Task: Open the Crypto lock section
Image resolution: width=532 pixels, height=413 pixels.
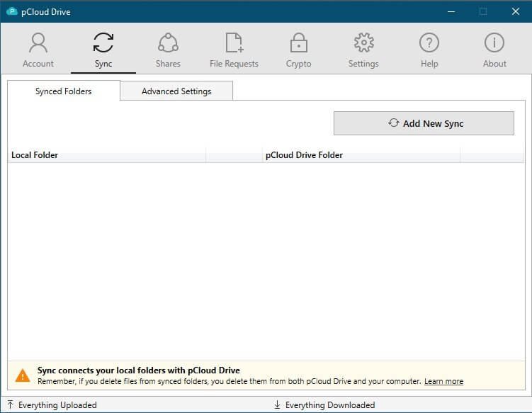Action: [298, 50]
